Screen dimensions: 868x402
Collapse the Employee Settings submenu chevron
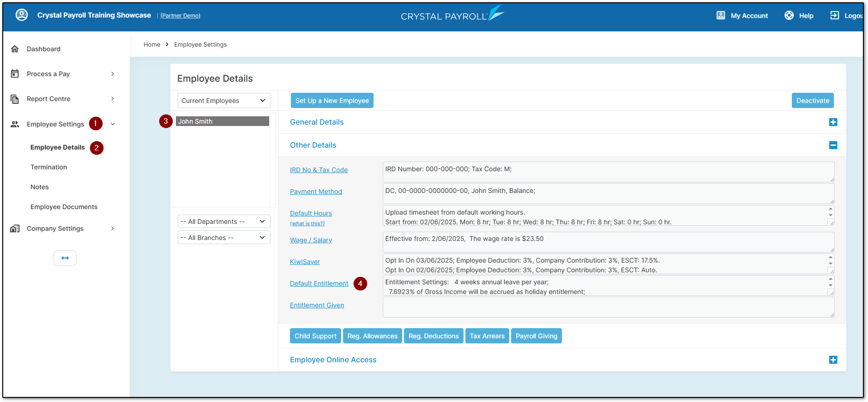[113, 124]
